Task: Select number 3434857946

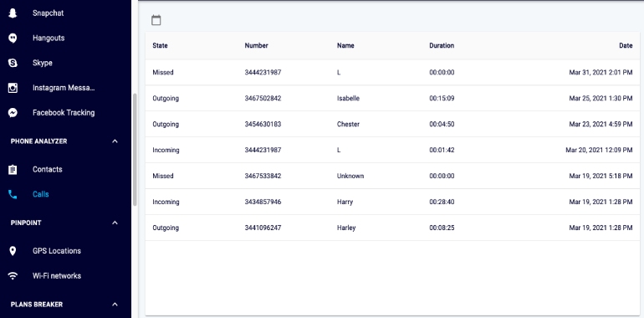Action: point(263,202)
